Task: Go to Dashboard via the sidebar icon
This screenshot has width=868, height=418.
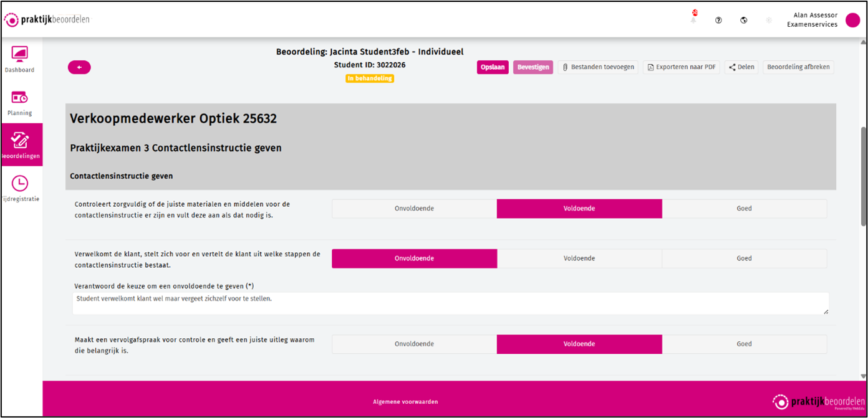Action: pos(19,59)
